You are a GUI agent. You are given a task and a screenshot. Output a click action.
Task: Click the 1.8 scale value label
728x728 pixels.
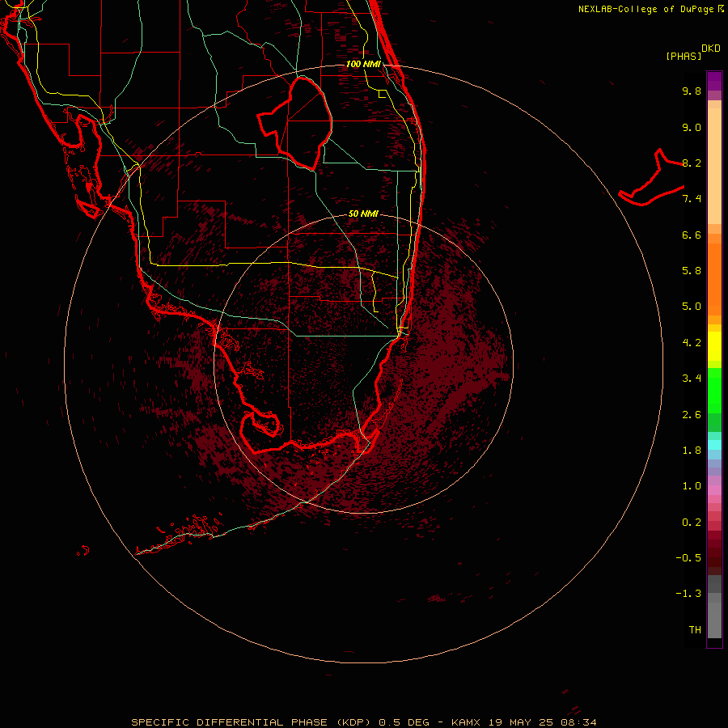pos(692,451)
